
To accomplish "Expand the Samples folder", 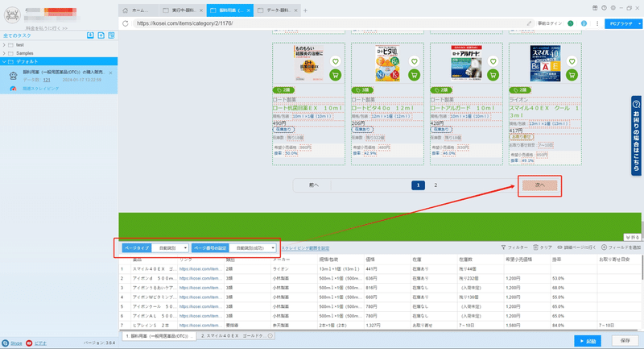I will 4,53.
